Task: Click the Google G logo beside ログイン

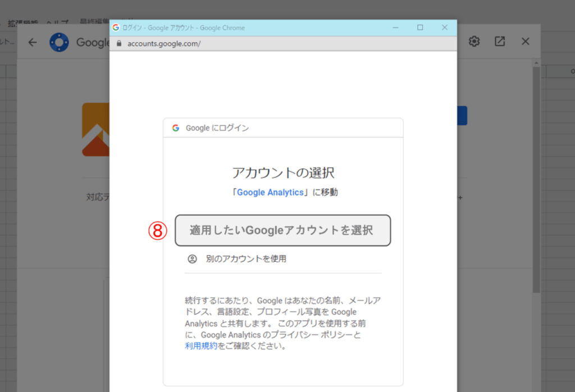Action: point(176,128)
